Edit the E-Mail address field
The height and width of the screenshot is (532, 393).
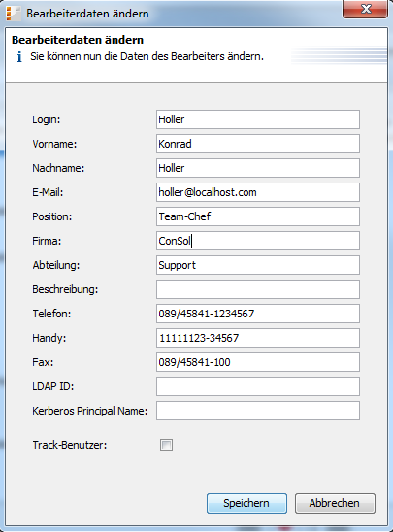[258, 192]
